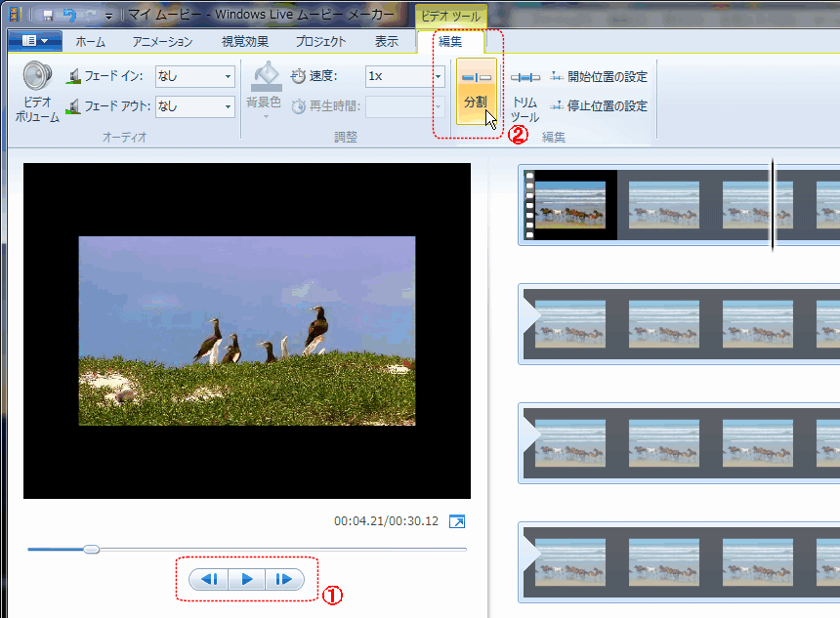Click the preview seek bar handle

[91, 550]
